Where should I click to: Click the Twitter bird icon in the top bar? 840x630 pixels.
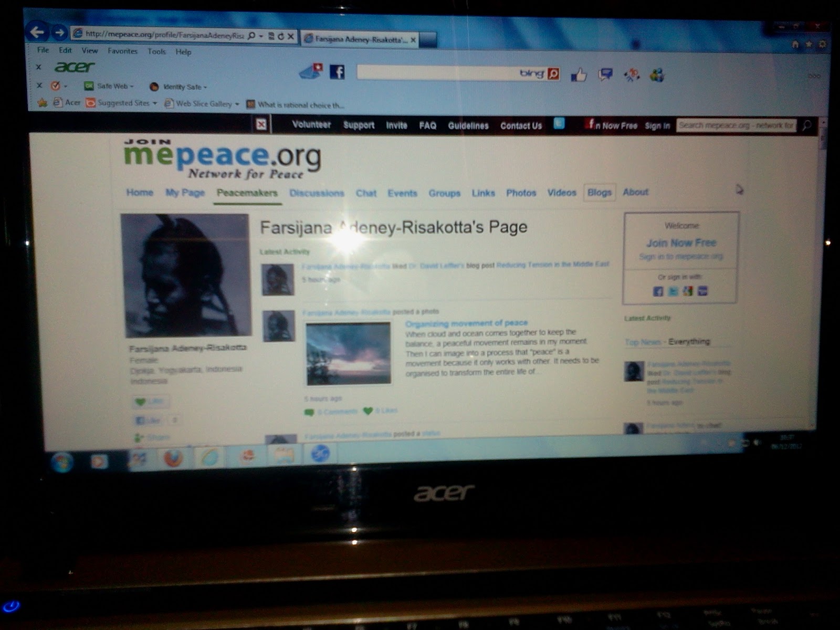[559, 124]
